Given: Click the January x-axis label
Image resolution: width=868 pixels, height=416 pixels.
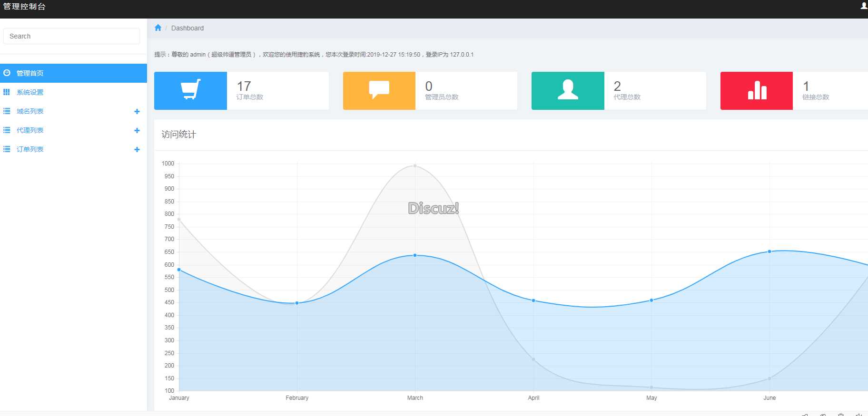Looking at the screenshot, I should coord(179,398).
